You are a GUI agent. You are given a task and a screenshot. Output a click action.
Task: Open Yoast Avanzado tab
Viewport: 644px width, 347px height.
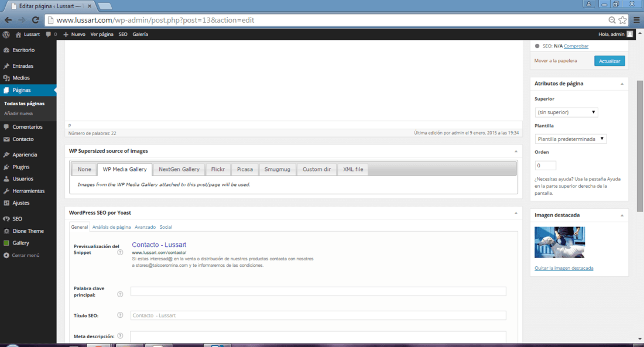(x=145, y=227)
